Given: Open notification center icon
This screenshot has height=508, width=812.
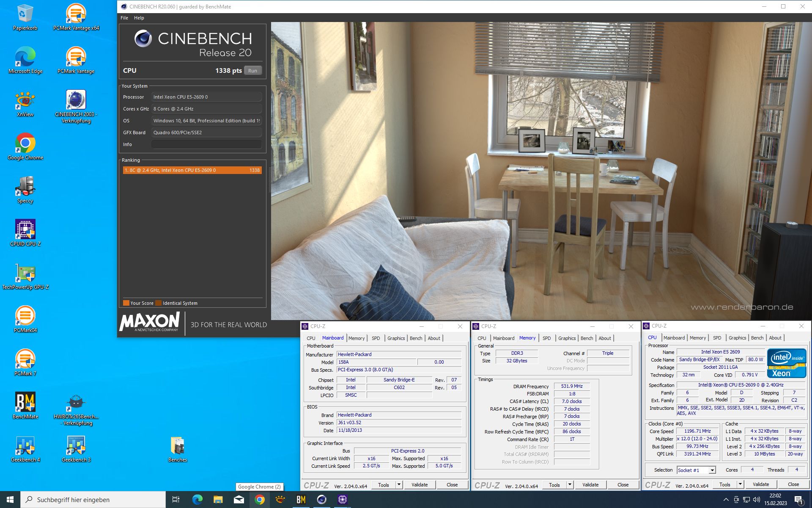Looking at the screenshot, I should pos(798,500).
